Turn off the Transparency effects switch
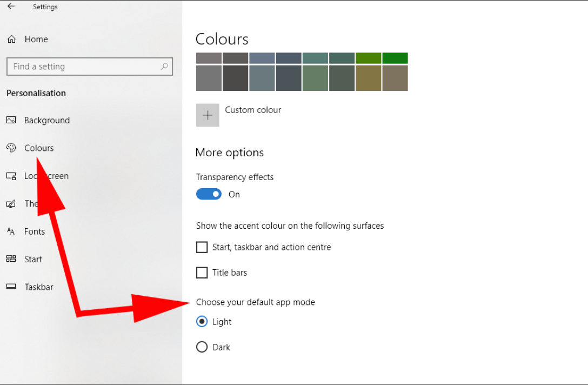 pyautogui.click(x=209, y=194)
